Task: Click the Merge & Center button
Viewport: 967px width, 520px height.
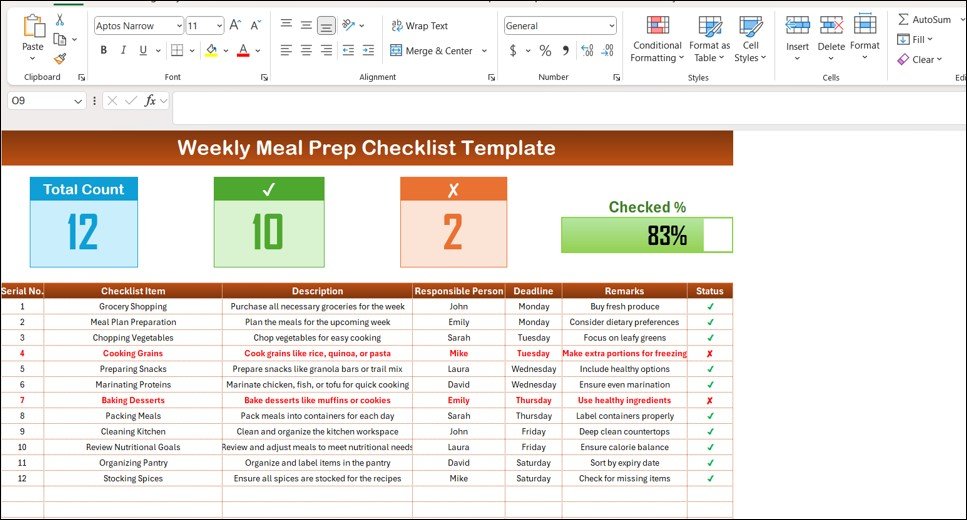Action: pyautogui.click(x=431, y=51)
